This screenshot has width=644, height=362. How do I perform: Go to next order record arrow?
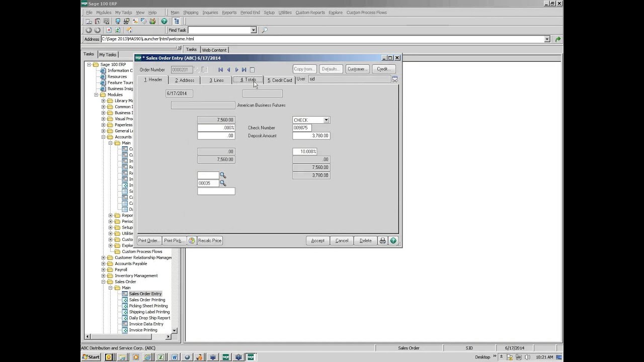click(x=236, y=70)
